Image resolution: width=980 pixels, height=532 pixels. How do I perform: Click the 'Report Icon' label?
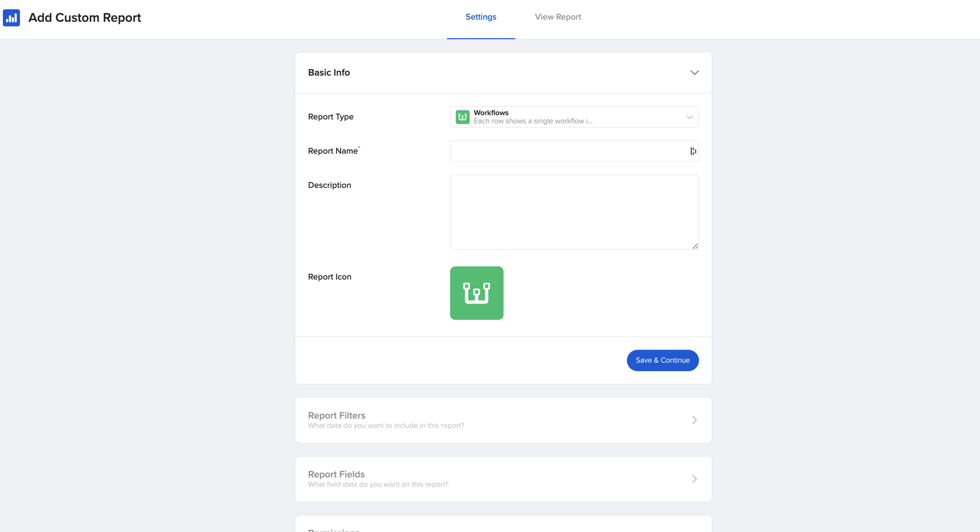329,277
